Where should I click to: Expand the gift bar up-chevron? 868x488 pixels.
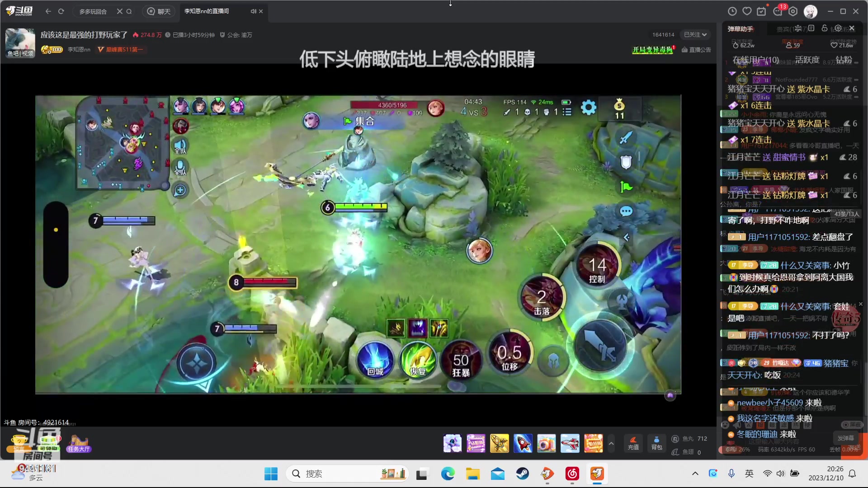coord(611,443)
